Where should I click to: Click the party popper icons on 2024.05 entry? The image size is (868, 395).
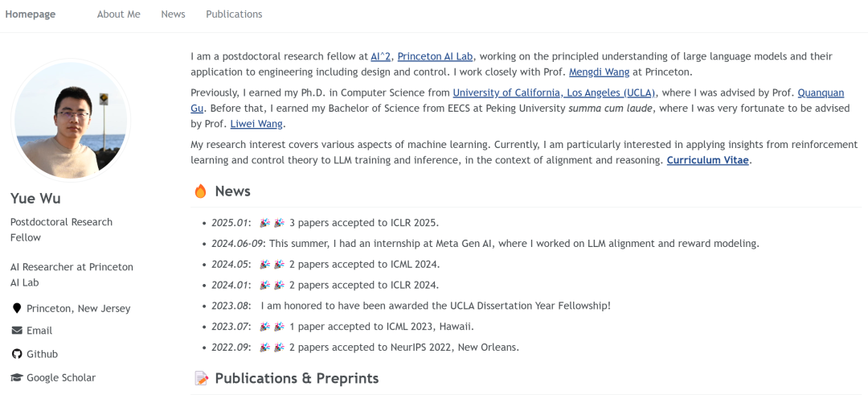[x=272, y=264]
